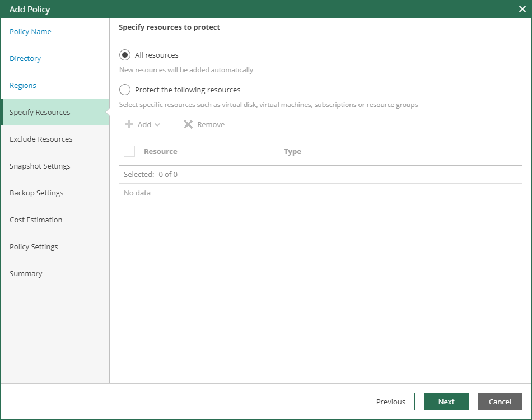Switch to the Regions step
Viewport: 532px width, 420px height.
coord(23,85)
